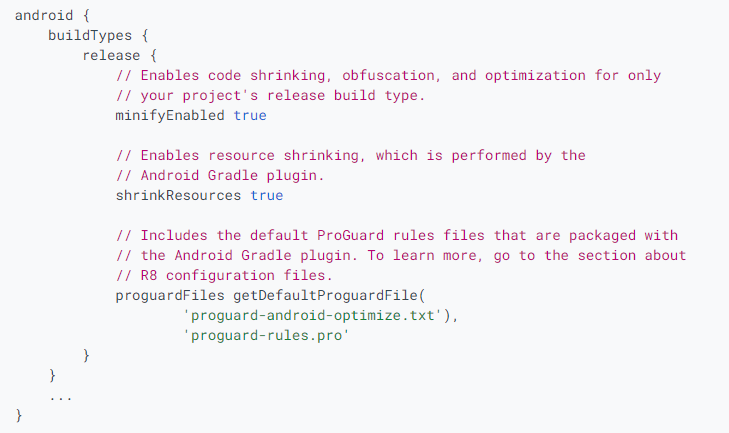Click the proguardFiles keyword
729x433 pixels.
pyautogui.click(x=170, y=295)
